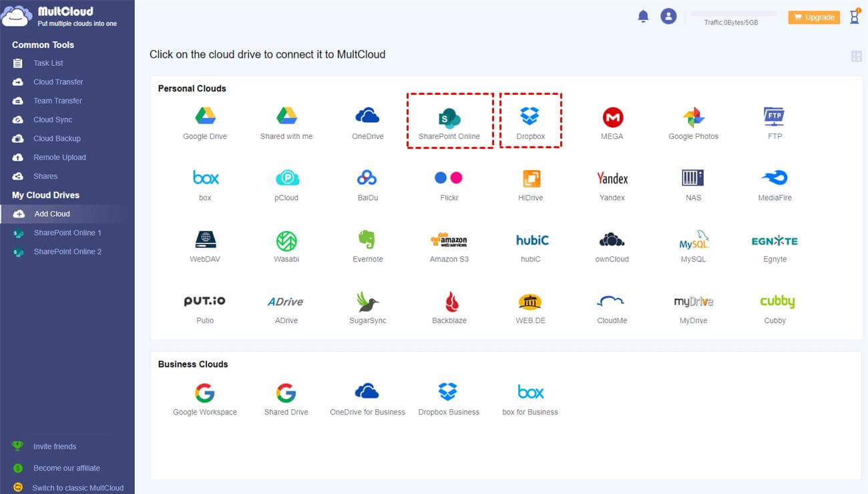Add the pCloud drive

286,184
